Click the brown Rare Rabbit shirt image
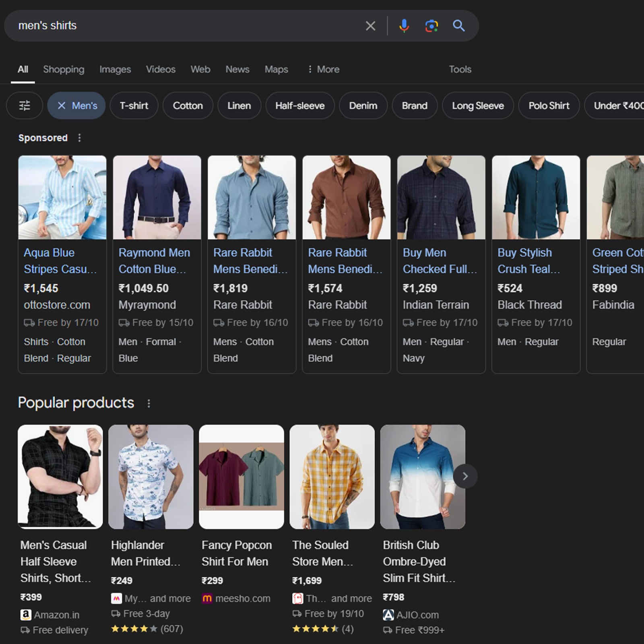The image size is (644, 644). click(x=347, y=198)
